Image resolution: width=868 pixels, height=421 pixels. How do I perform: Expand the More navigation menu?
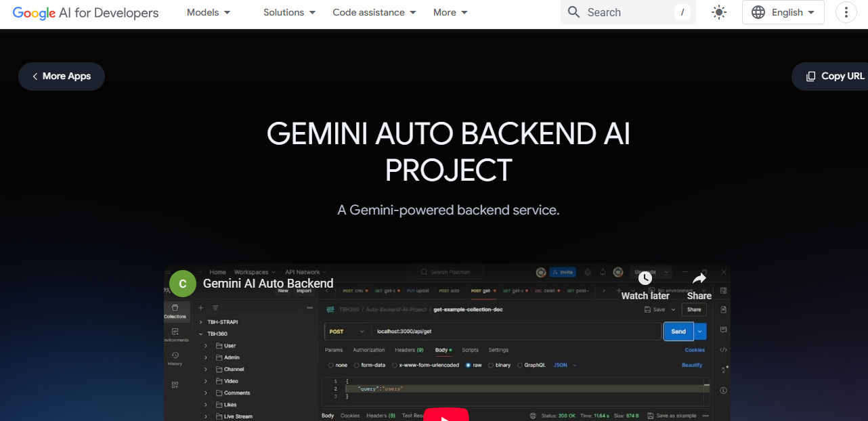[x=450, y=12]
